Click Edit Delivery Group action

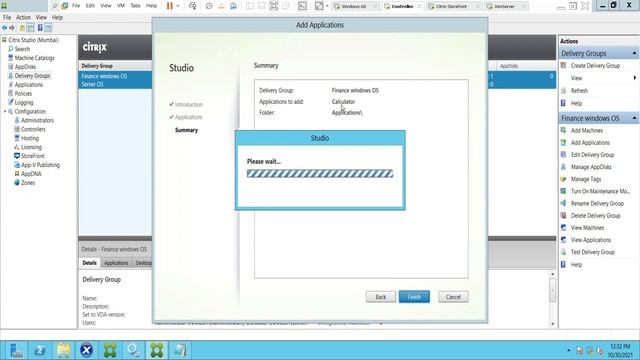click(x=592, y=155)
